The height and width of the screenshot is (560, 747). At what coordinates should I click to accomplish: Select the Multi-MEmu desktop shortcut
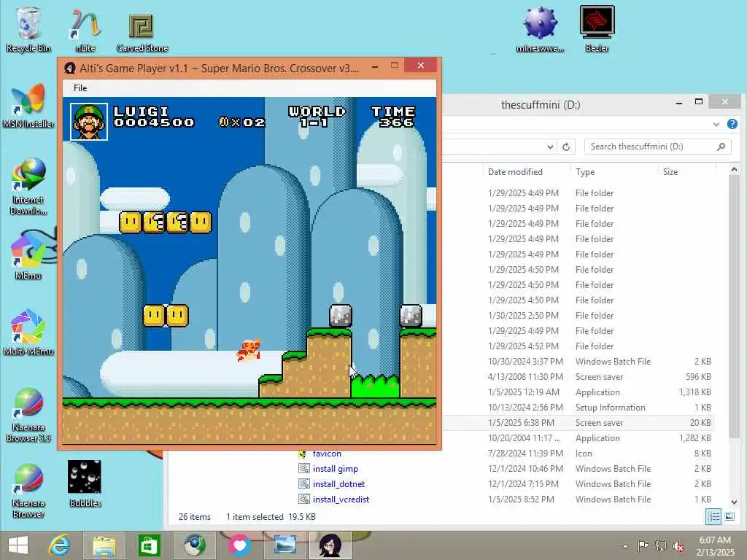28,333
